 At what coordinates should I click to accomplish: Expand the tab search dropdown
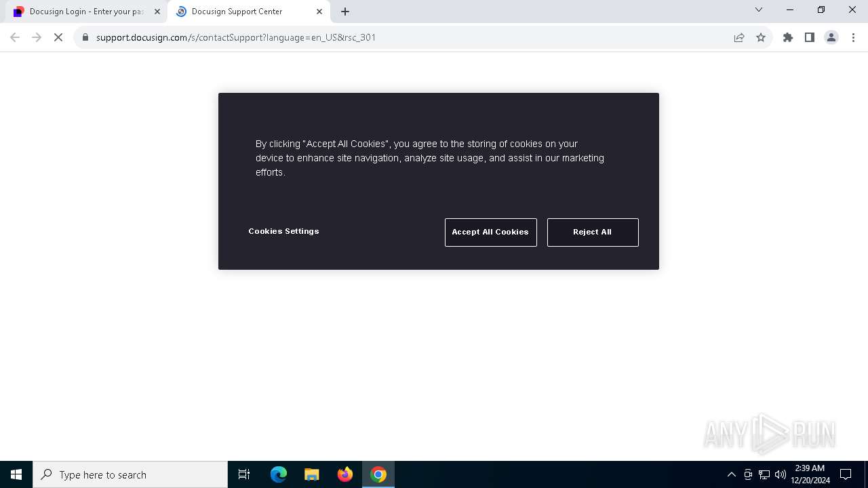pos(759,9)
